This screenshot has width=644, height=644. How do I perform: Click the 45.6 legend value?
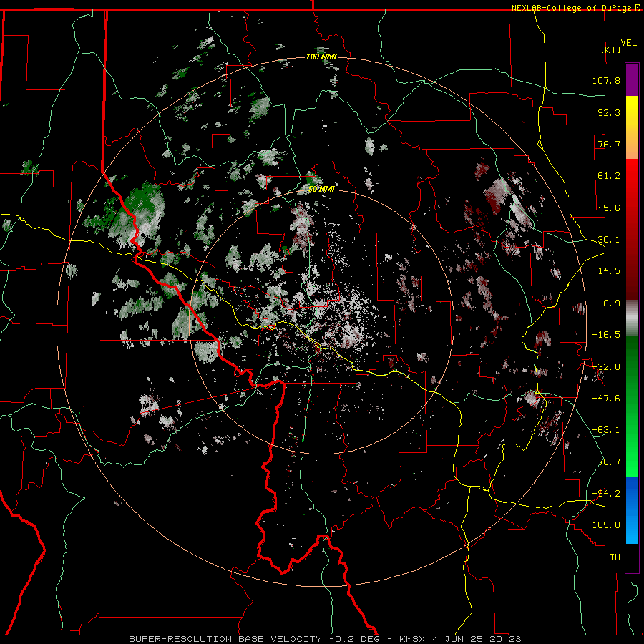[609, 208]
